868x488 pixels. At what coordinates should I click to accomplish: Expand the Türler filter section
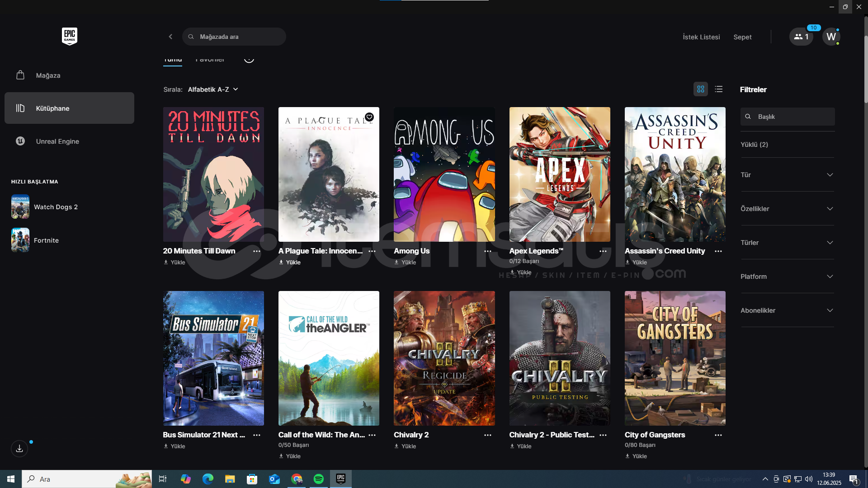point(787,243)
